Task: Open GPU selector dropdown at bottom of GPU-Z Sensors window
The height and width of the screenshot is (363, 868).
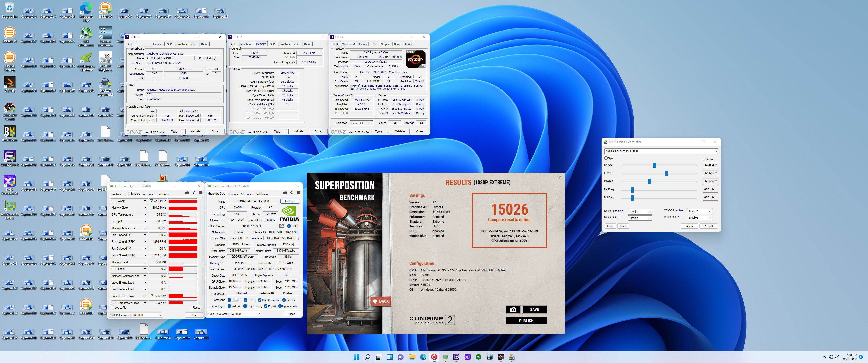Action: point(136,315)
